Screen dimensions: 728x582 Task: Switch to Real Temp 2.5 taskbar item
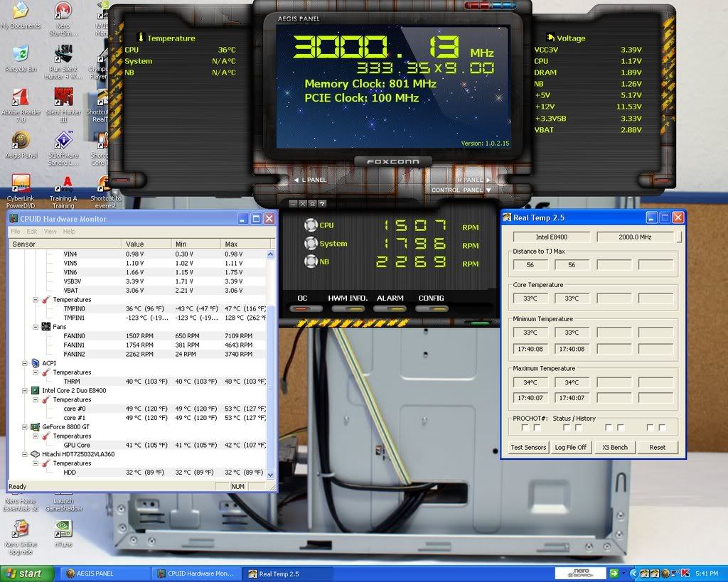click(x=289, y=573)
